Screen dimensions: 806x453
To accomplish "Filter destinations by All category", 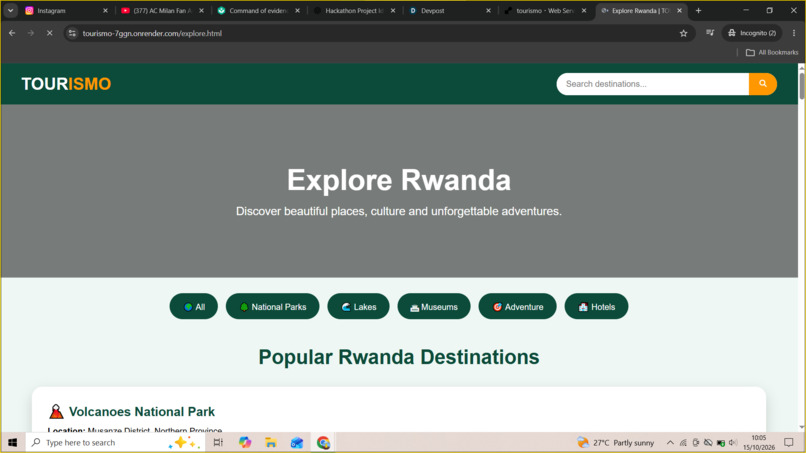I will tap(194, 306).
